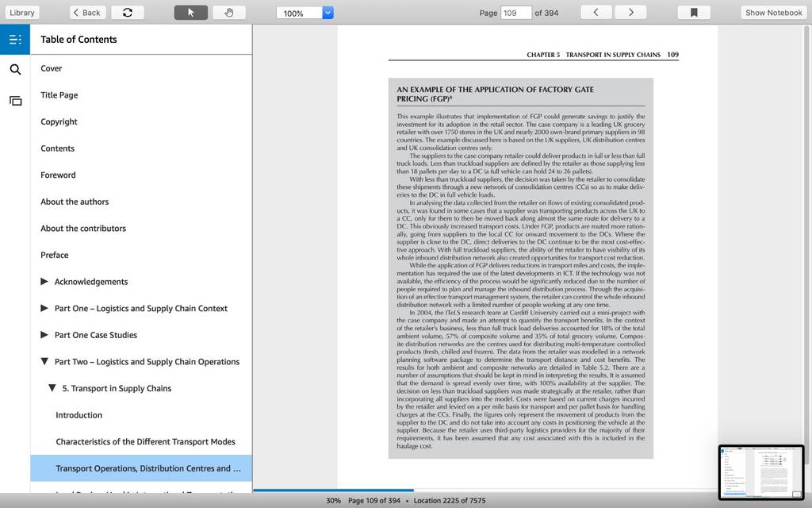Open the Contents entry
Image resolution: width=812 pixels, height=508 pixels.
(57, 148)
